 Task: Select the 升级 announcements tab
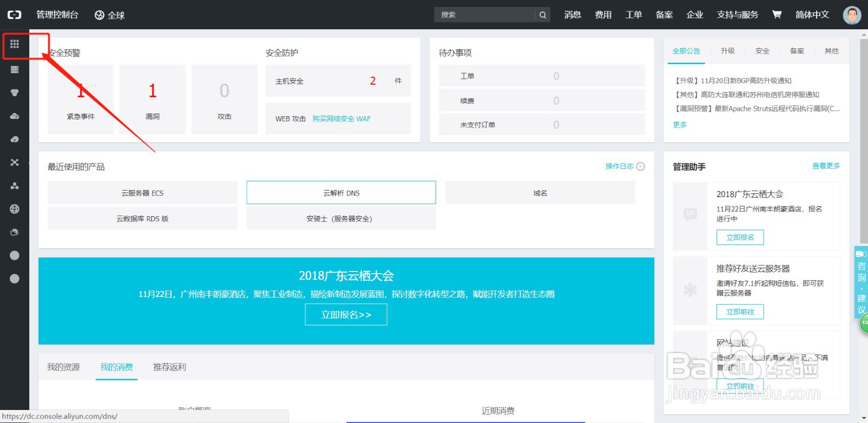727,51
